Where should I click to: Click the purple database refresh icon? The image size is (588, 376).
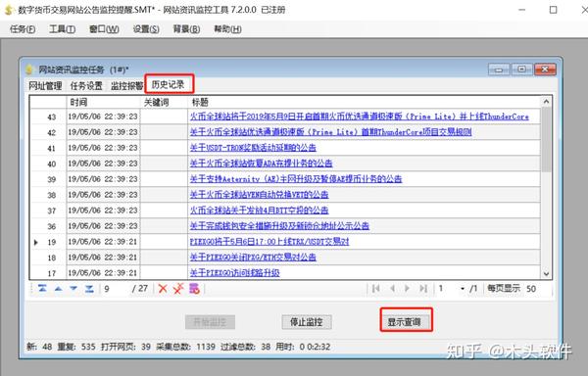(x=194, y=289)
